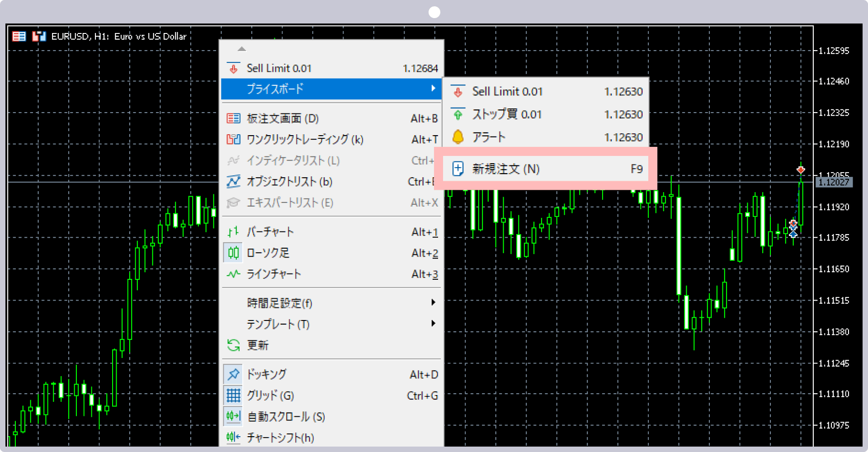
Task: Click the F9 shortcut text
Action: (x=637, y=169)
